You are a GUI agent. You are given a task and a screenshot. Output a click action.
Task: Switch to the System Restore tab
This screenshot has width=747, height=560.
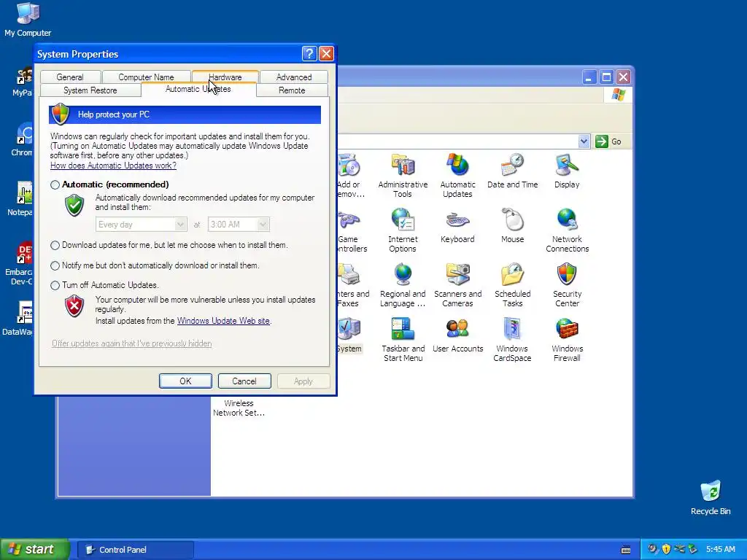pyautogui.click(x=90, y=90)
